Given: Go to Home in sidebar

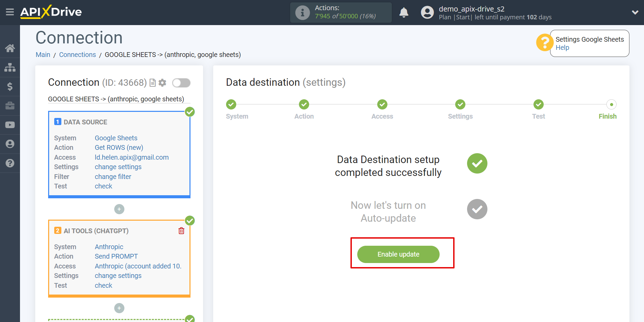Looking at the screenshot, I should 10,48.
